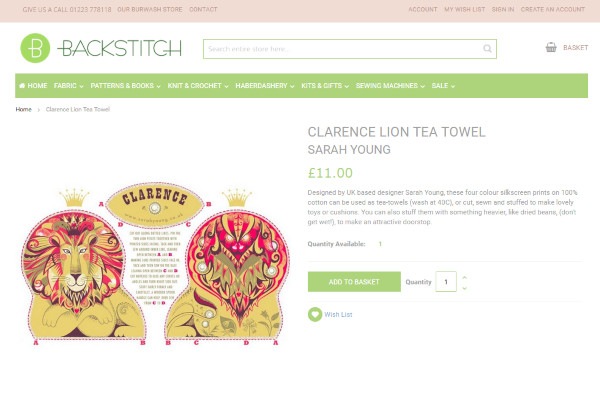Decrease quantity with the down arrow
This screenshot has width=600, height=400.
click(465, 287)
